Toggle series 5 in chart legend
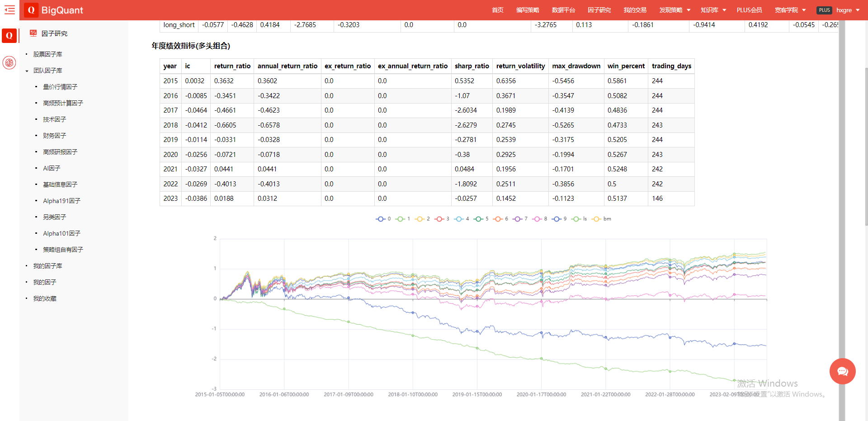Screen dimensions: 868x421 [x=481, y=219]
